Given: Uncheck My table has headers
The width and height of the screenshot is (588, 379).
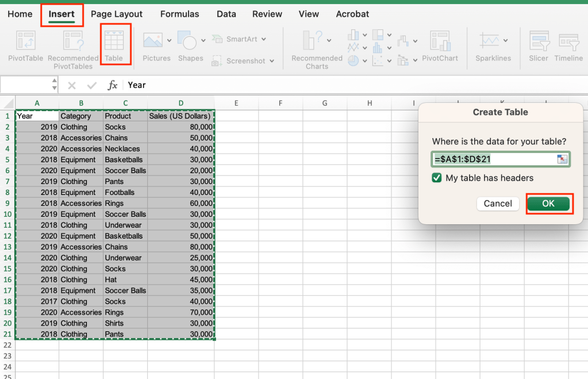Looking at the screenshot, I should point(436,178).
